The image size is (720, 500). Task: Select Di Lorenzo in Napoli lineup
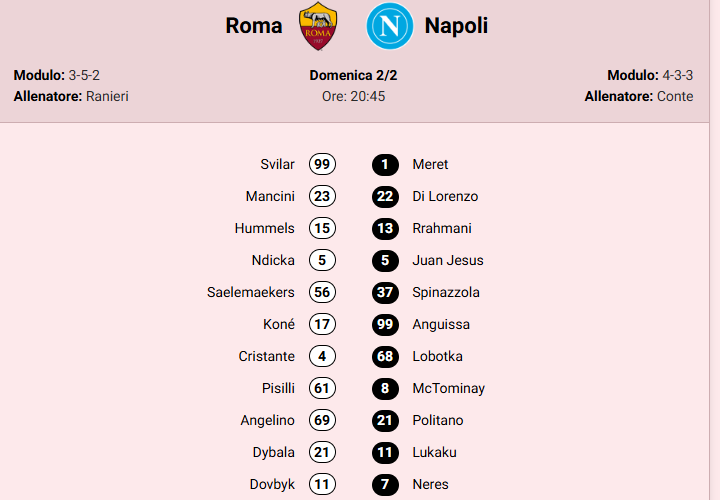(445, 197)
